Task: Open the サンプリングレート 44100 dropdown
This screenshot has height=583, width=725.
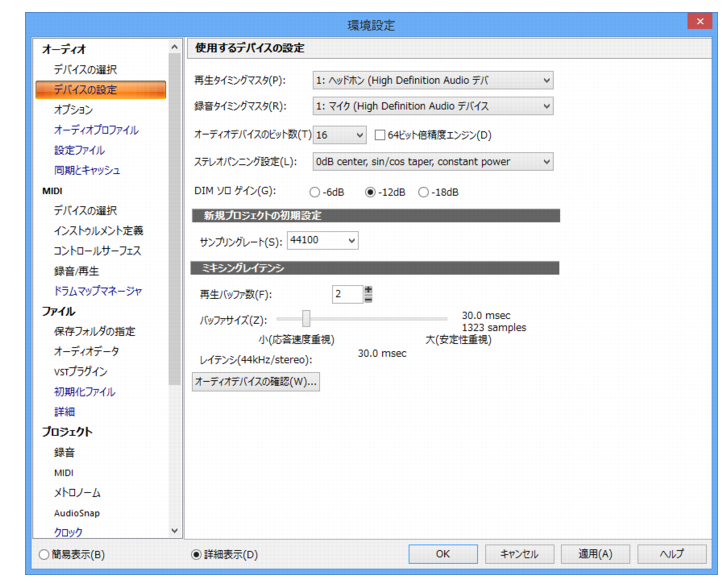Action: [x=323, y=240]
